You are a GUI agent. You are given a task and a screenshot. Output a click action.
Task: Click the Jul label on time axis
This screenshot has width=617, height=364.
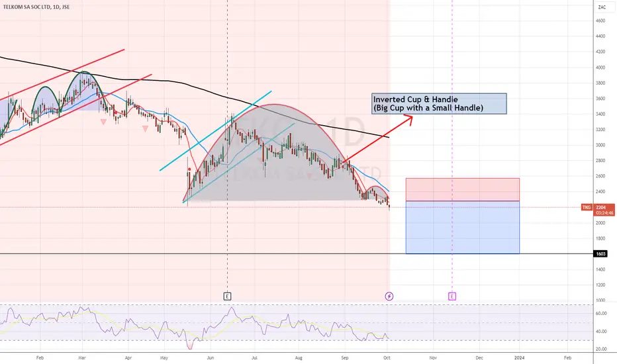255,357
